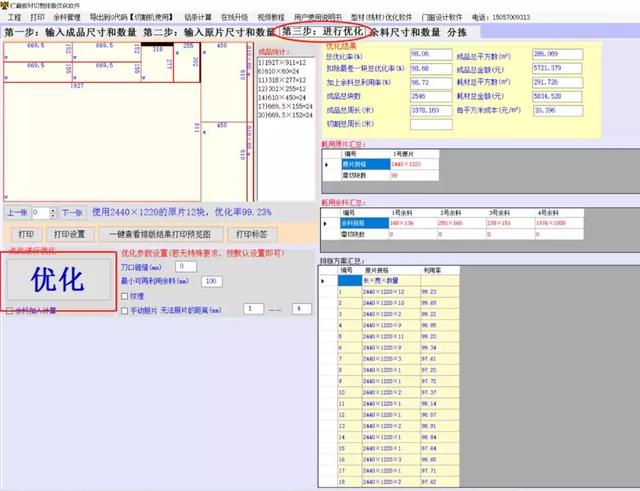This screenshot has height=491, width=640.
Task: Select the 余料规格 cell in 耗用余料汇总
Action: 364,224
